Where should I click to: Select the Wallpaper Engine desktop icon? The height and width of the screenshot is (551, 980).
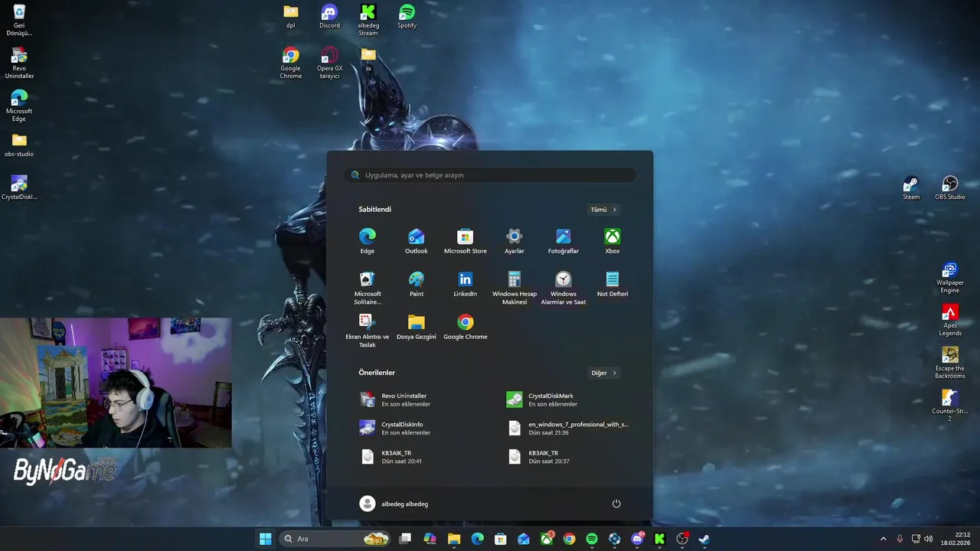950,278
